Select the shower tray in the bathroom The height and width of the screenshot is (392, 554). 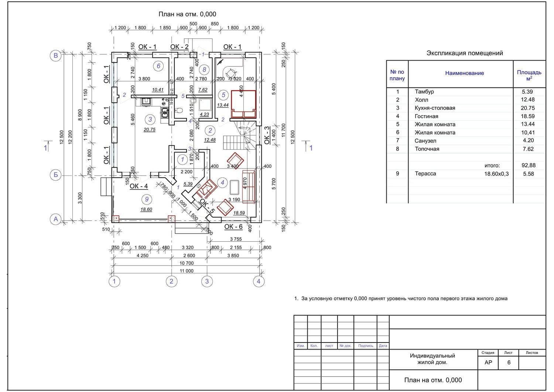point(204,105)
